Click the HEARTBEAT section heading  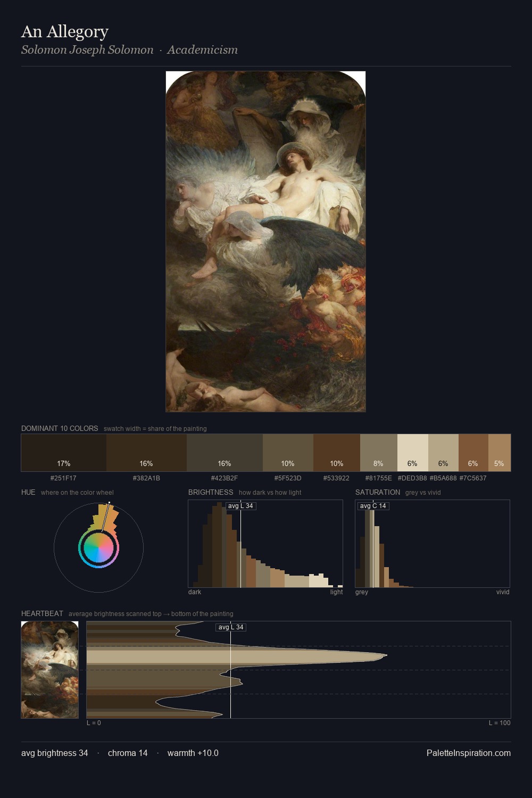pos(42,613)
